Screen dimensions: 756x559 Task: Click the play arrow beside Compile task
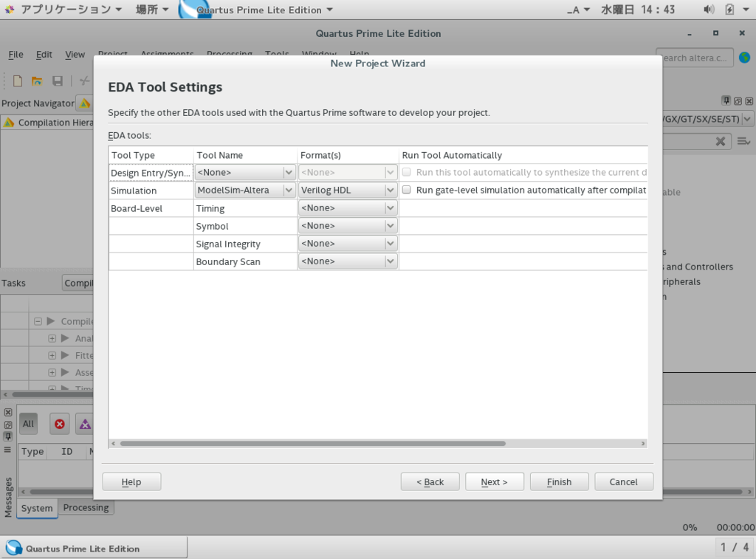[51, 321]
